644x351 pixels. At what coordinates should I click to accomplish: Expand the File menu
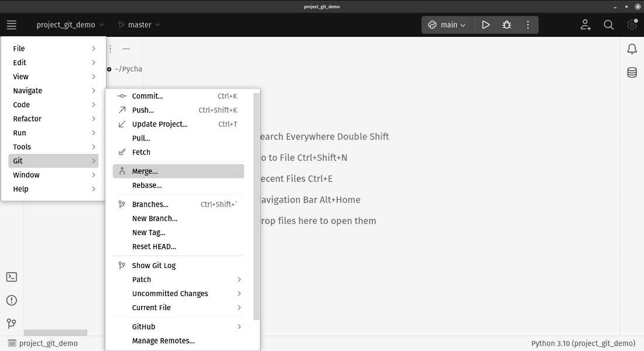pos(53,49)
